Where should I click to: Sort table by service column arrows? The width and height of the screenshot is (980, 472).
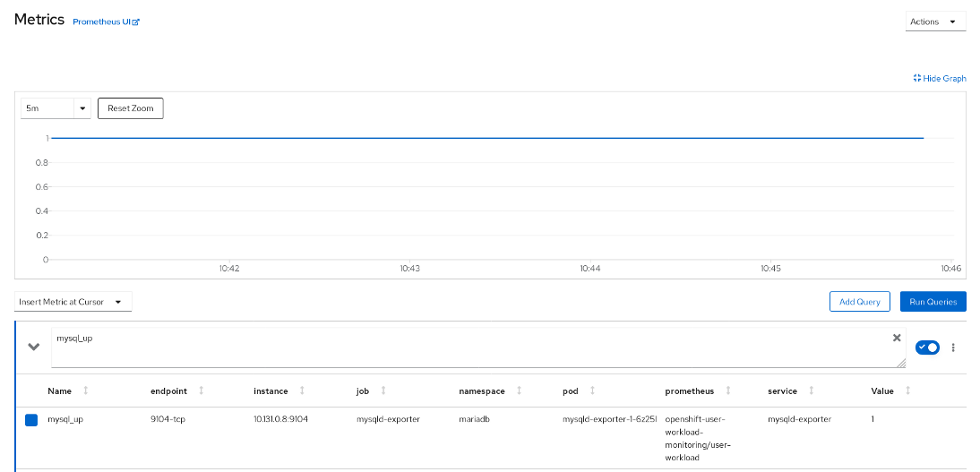812,390
